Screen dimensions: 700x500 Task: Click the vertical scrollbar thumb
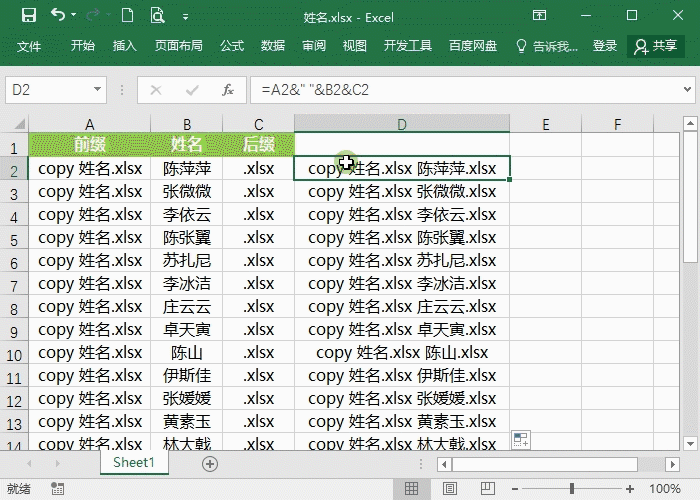690,196
